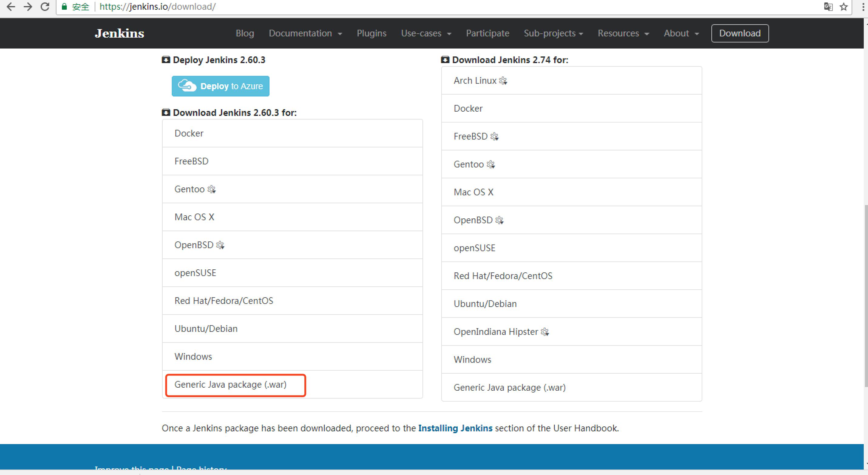This screenshot has height=475, width=868.
Task: Select FreeBSD under Jenkins 2.60.3
Action: coord(292,161)
